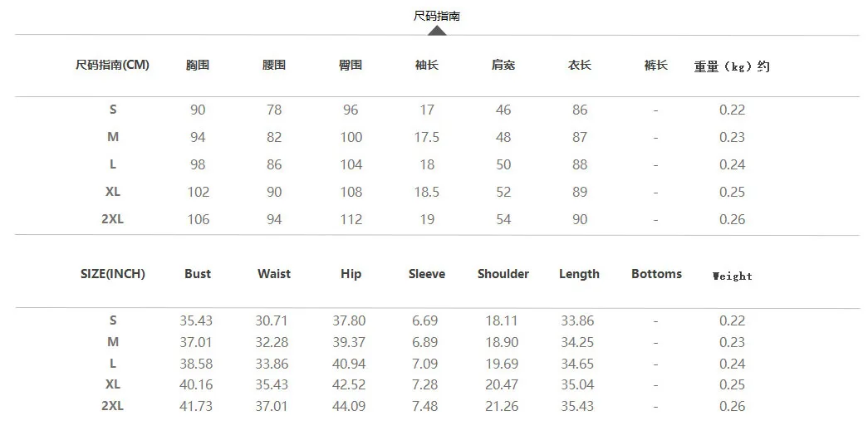Click the triangle pointer under 尺码指南
Viewport: 868px width, 445px height.
tap(437, 31)
